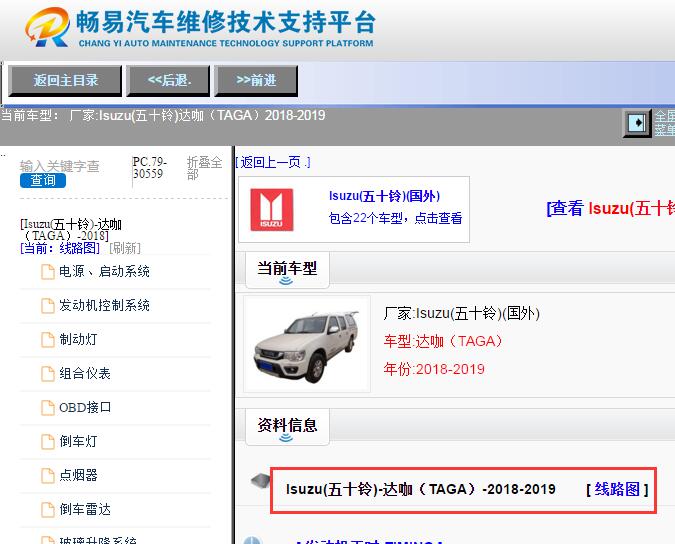Click [Isuzu(五十铃)-达咖（TAGA）-2018] tree root
675x544 pixels.
[x=71, y=230]
